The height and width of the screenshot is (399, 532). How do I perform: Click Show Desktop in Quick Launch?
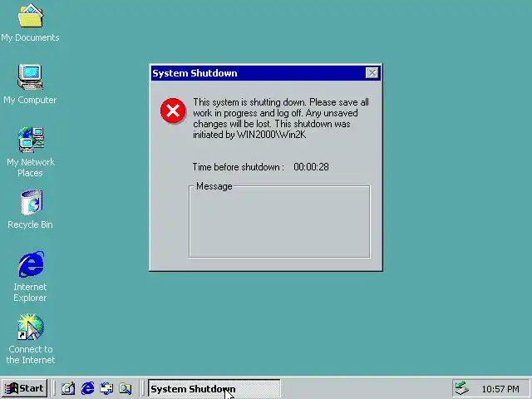(x=68, y=388)
